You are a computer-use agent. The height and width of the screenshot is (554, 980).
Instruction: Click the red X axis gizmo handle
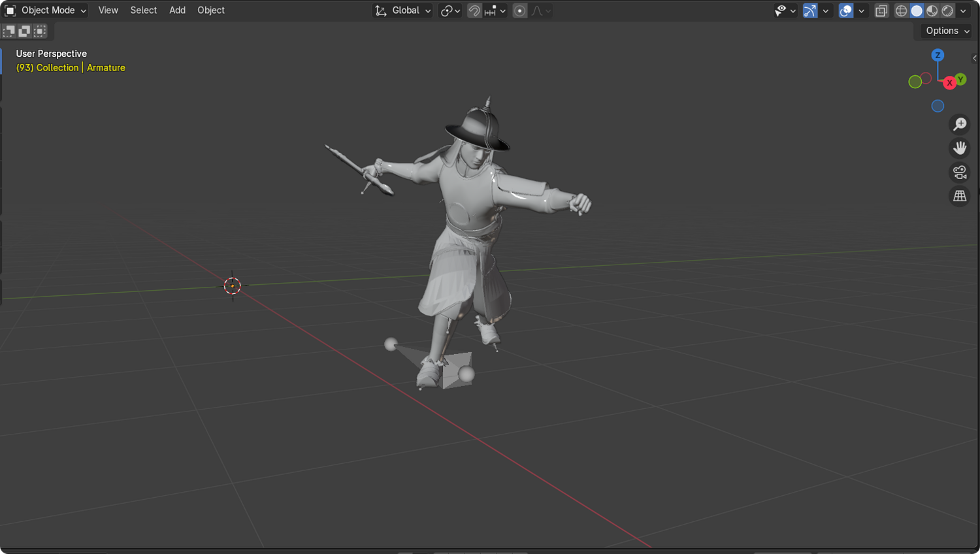click(949, 83)
